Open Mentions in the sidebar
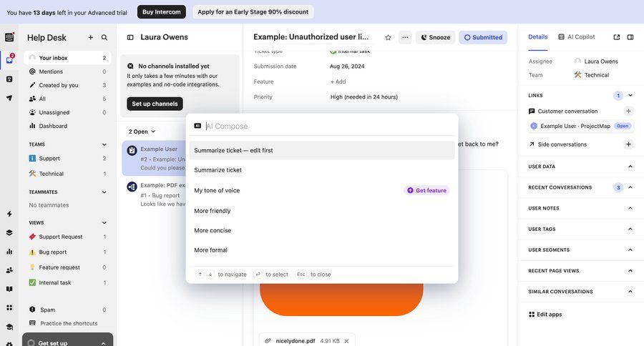 pyautogui.click(x=67, y=71)
